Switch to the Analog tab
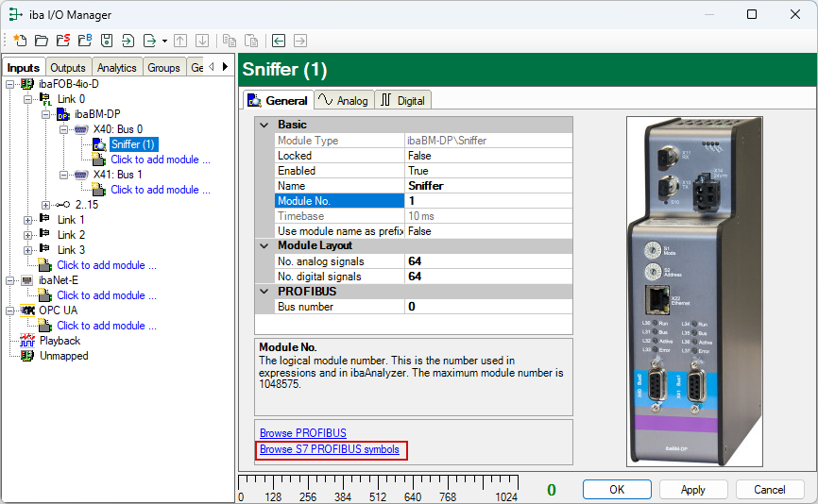This screenshot has height=504, width=818. click(x=344, y=100)
